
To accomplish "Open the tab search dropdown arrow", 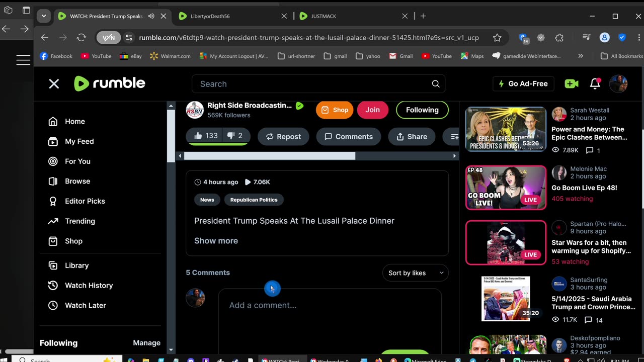I will point(44,16).
